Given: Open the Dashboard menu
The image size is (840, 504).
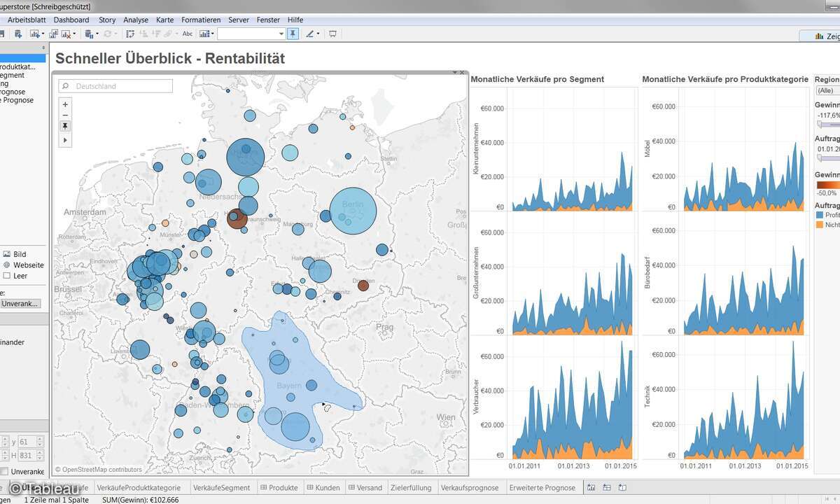Looking at the screenshot, I should 71,20.
